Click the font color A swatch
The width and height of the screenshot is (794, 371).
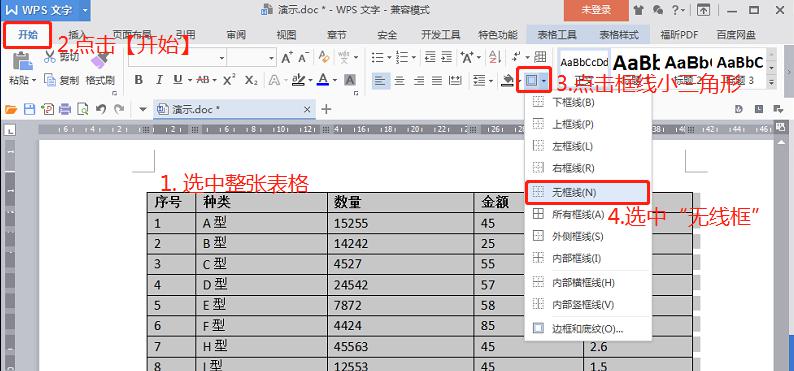tap(322, 80)
